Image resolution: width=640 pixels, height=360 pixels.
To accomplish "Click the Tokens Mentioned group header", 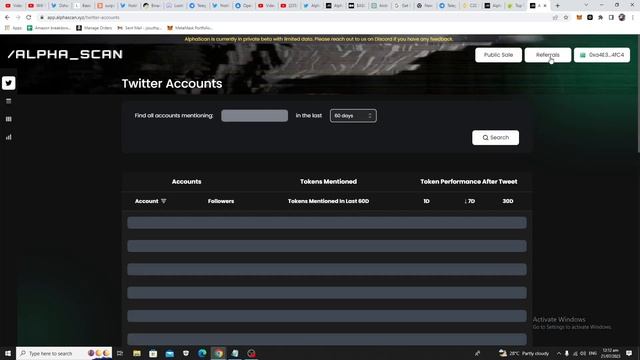I will click(x=328, y=182).
